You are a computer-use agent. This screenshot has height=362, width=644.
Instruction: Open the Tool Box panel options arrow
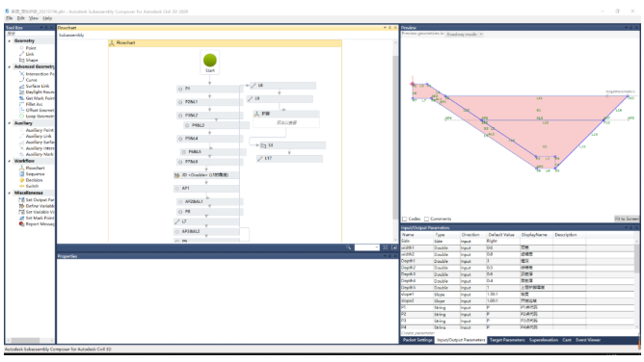coord(41,28)
